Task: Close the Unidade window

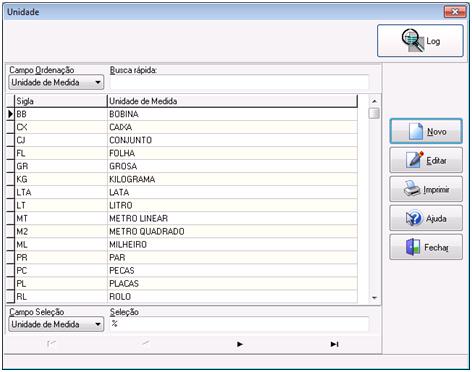Action: (455, 12)
